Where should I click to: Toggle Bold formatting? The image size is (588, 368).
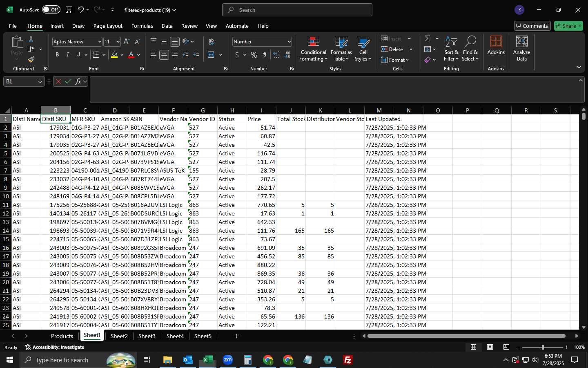coord(57,55)
